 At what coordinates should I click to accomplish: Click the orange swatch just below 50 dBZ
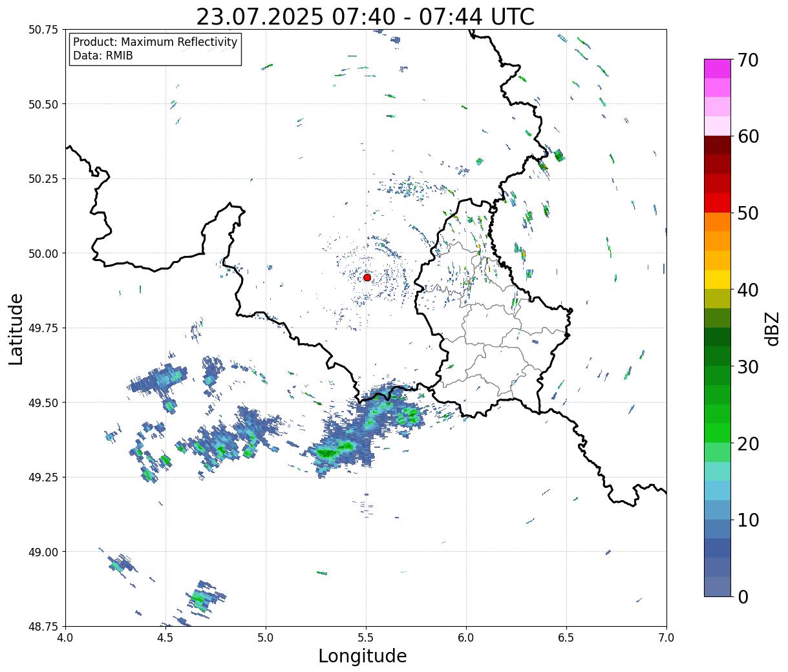click(x=718, y=222)
